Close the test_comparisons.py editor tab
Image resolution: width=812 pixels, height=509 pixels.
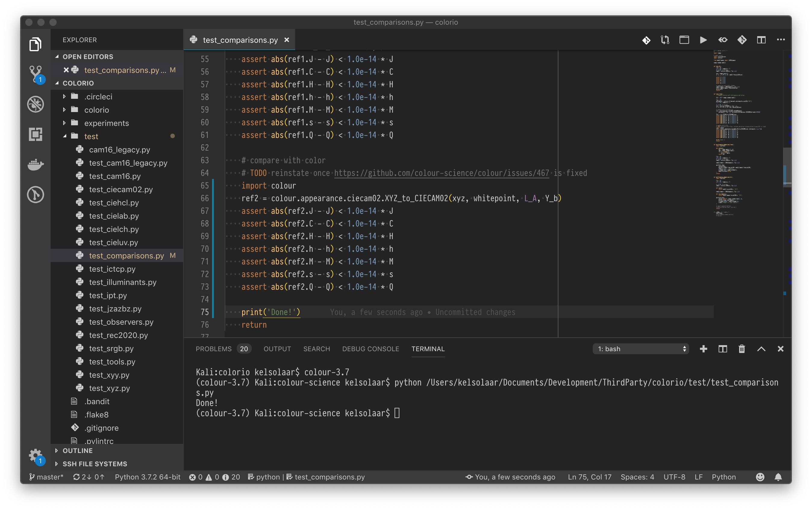286,40
